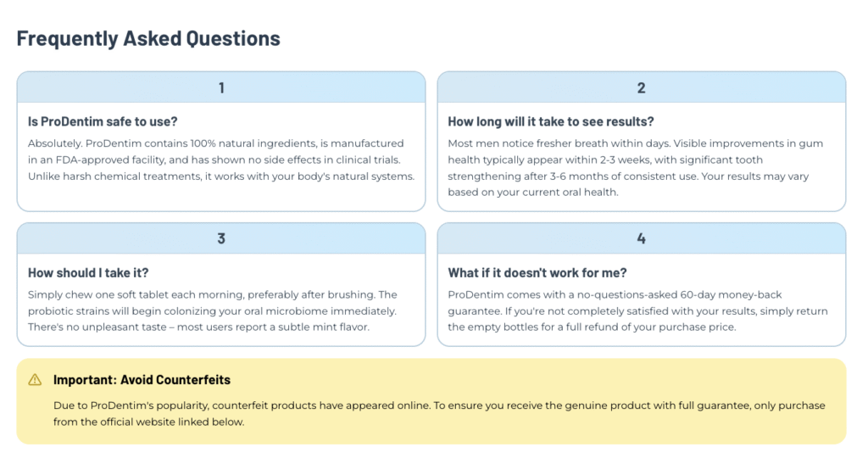868x464 pixels.
Task: Expand "How long will it take to see results?"
Action: tap(551, 121)
